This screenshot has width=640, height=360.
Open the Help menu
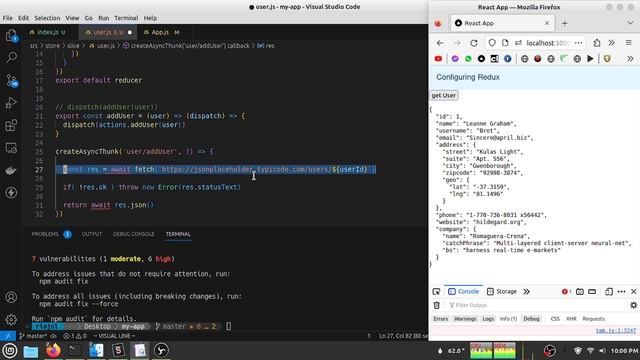pyautogui.click(x=150, y=18)
